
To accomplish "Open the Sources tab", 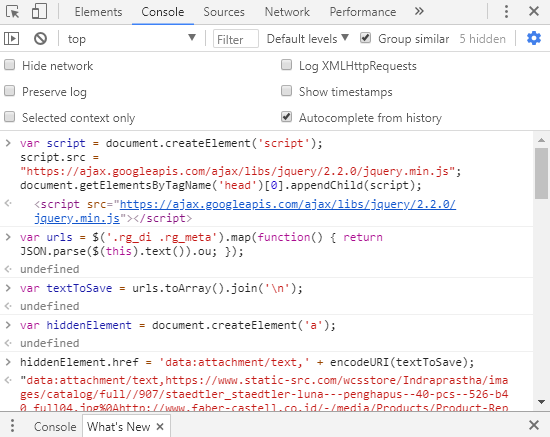I will click(x=224, y=12).
